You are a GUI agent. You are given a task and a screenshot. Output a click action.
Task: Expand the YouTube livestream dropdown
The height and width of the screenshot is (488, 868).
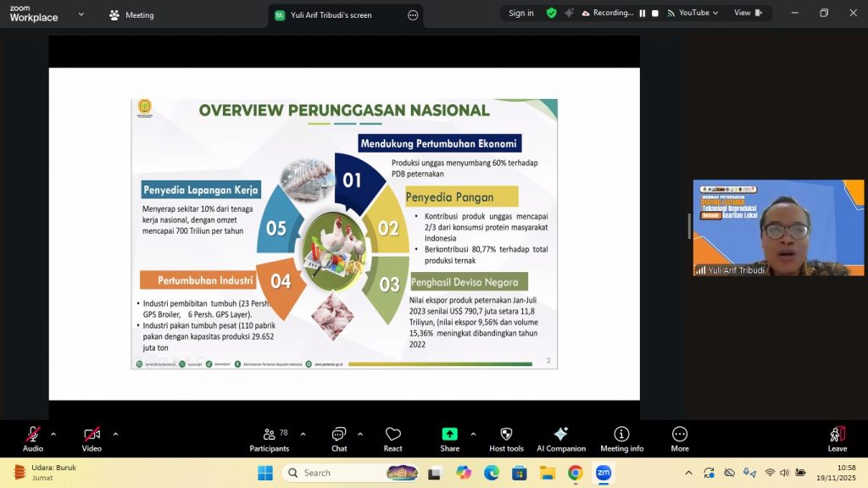[693, 14]
